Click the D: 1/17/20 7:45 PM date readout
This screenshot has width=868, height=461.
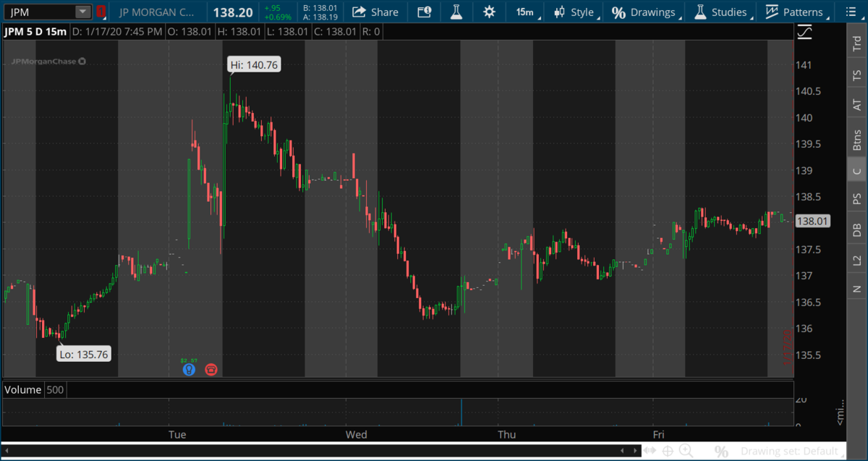tap(116, 32)
